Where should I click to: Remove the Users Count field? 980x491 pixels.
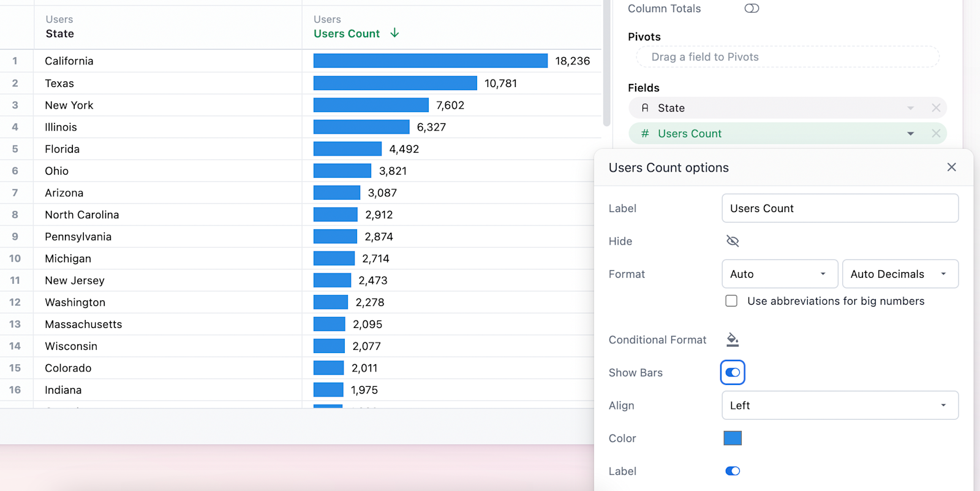936,134
